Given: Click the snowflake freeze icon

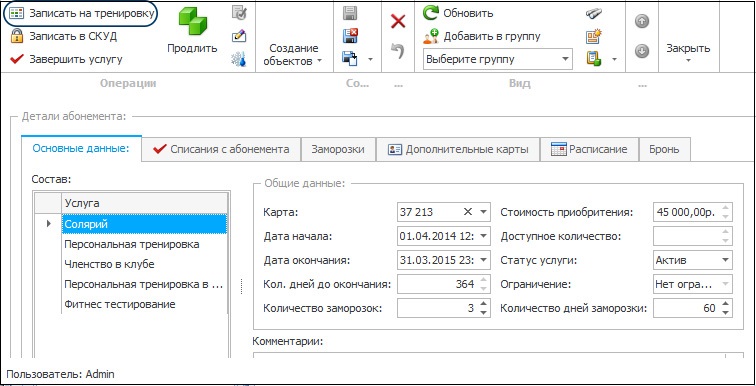Looking at the screenshot, I should coord(239,59).
